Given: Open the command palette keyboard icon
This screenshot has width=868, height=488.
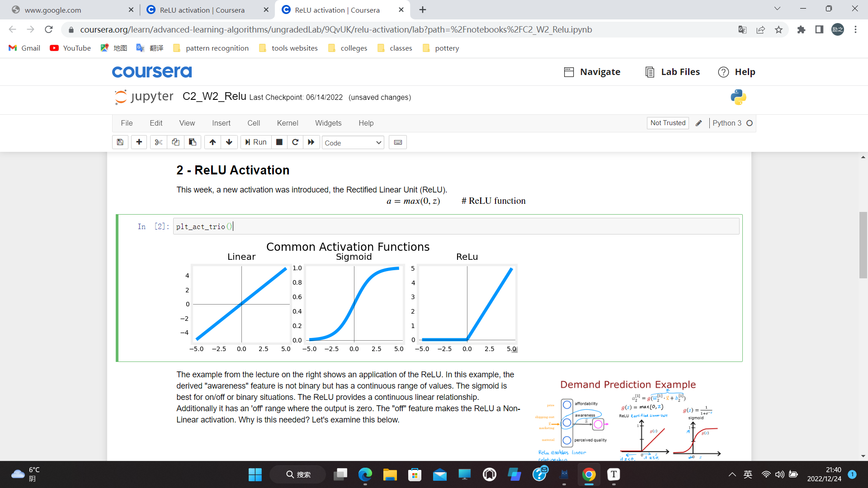Looking at the screenshot, I should (x=398, y=142).
